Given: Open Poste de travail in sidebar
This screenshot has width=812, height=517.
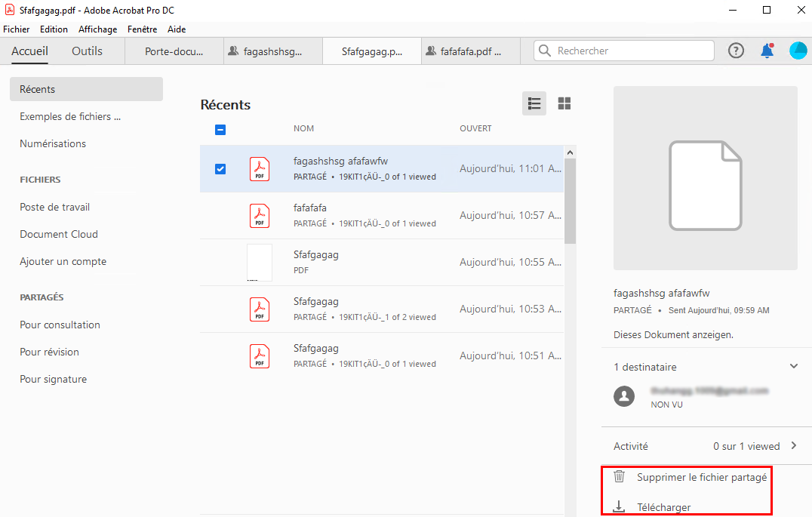Looking at the screenshot, I should tap(55, 208).
